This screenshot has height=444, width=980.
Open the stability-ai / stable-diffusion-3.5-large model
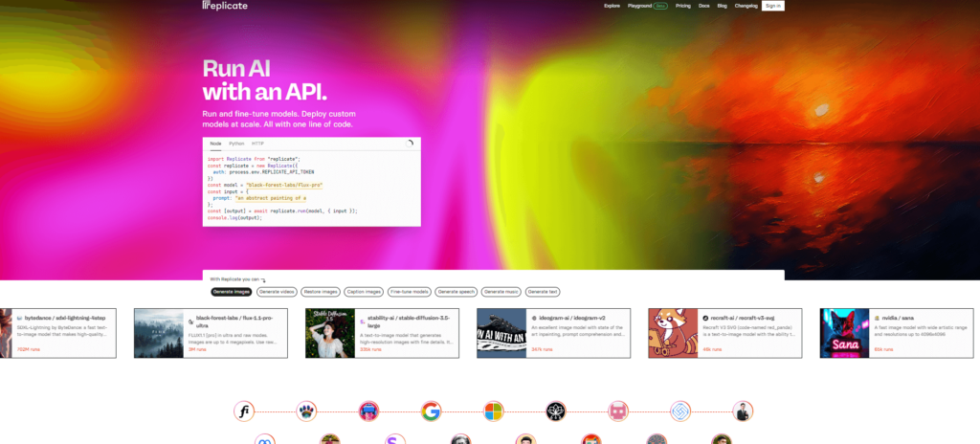click(382, 333)
